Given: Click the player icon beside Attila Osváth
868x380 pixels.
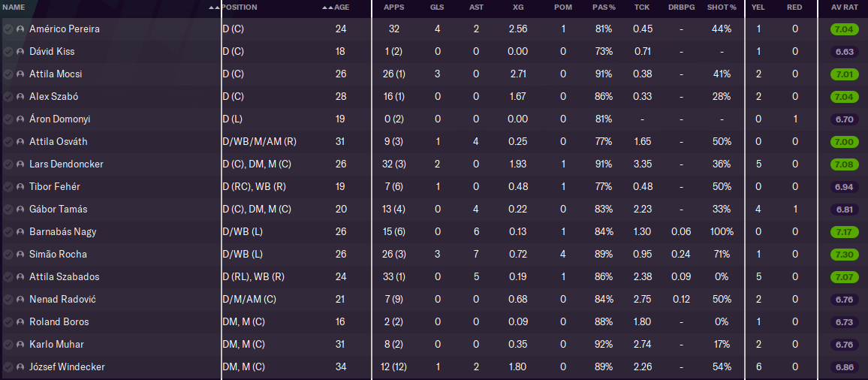Looking at the screenshot, I should tap(20, 142).
